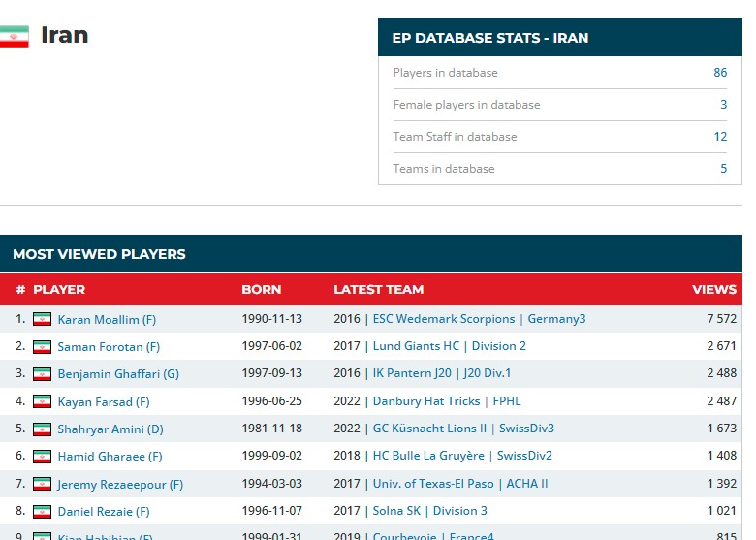Click the flag icon next to Benjamin Ghaffari
This screenshot has height=540, width=756.
point(42,373)
